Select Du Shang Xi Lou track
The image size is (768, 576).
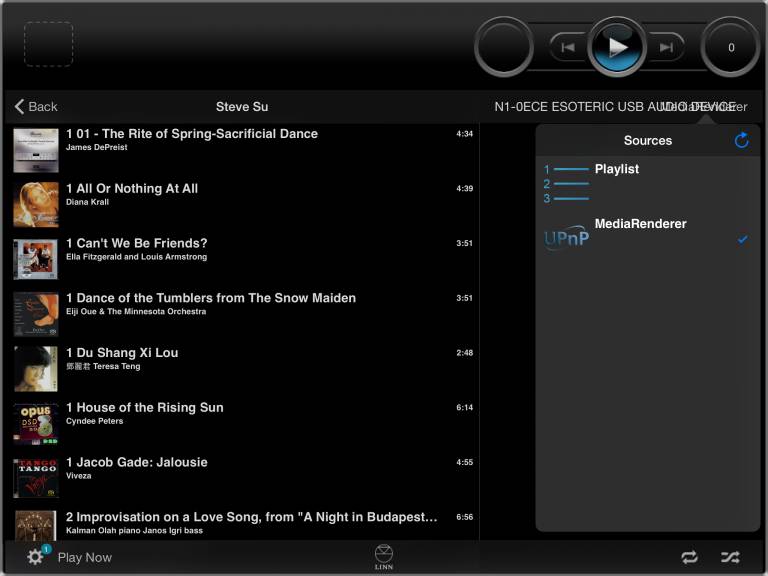tap(243, 370)
